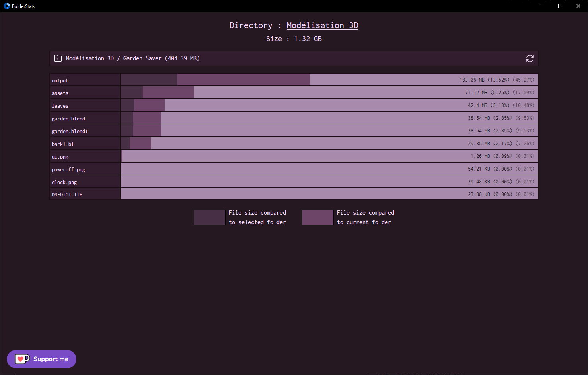
Task: Click 'File size compared to selected folder' label
Action: 257,218
